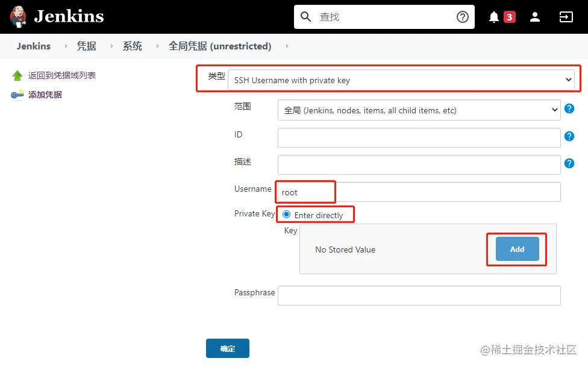The height and width of the screenshot is (367, 588).
Task: Focus the 查找 search box
Action: click(384, 17)
